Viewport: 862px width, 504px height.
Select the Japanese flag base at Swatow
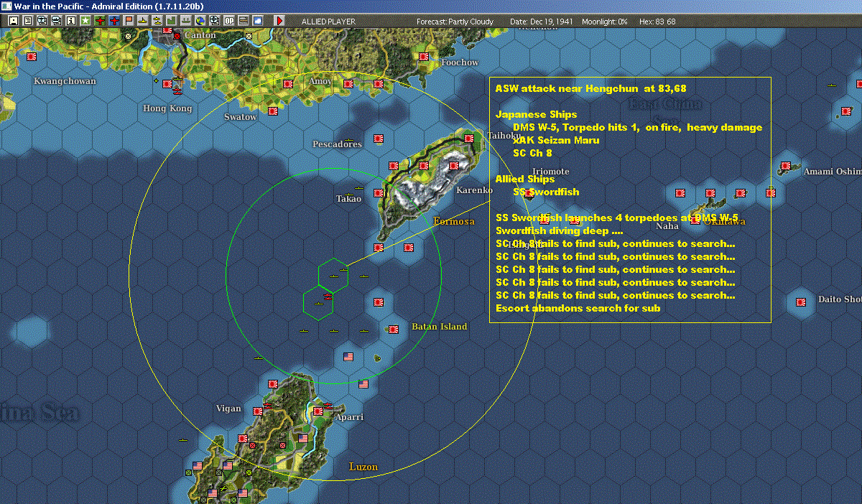(273, 111)
